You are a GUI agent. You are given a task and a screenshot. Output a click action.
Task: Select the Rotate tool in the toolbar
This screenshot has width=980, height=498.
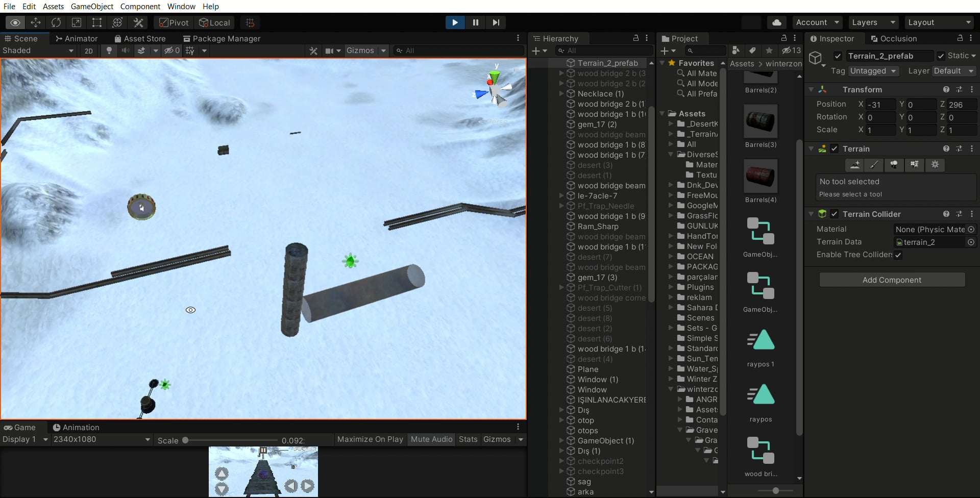pyautogui.click(x=56, y=22)
